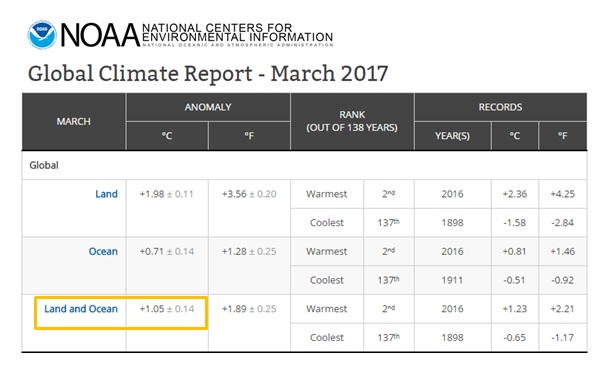Viewport: 603px width, 368px height.
Task: Select the RECORDS column header
Action: [x=500, y=107]
